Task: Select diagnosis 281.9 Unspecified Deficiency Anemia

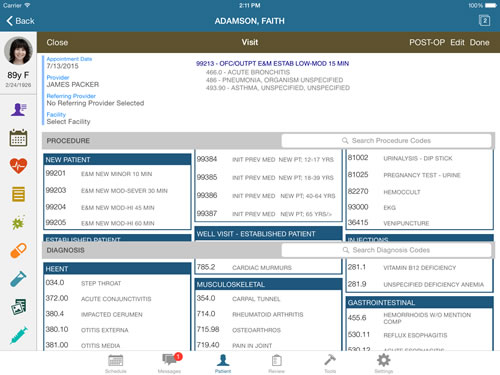Action: tap(419, 284)
